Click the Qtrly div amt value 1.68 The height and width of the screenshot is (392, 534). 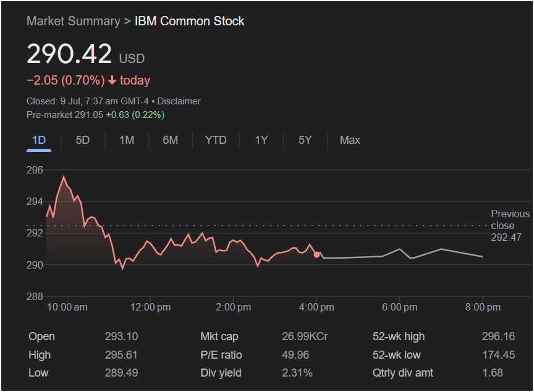tap(493, 373)
